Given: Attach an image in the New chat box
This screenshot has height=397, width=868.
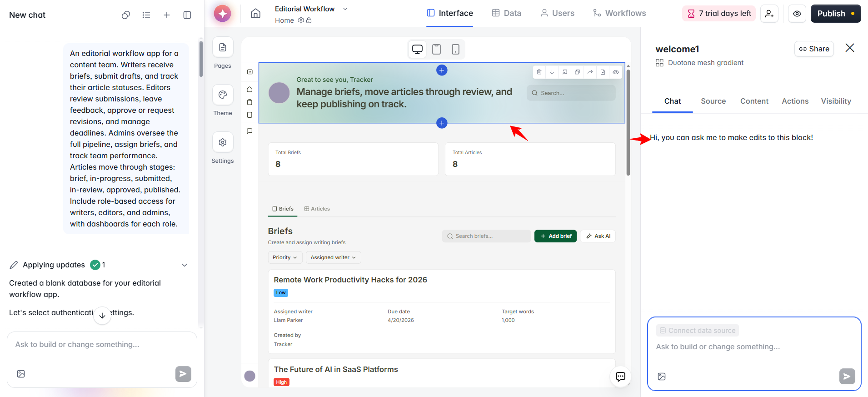Looking at the screenshot, I should 21,374.
